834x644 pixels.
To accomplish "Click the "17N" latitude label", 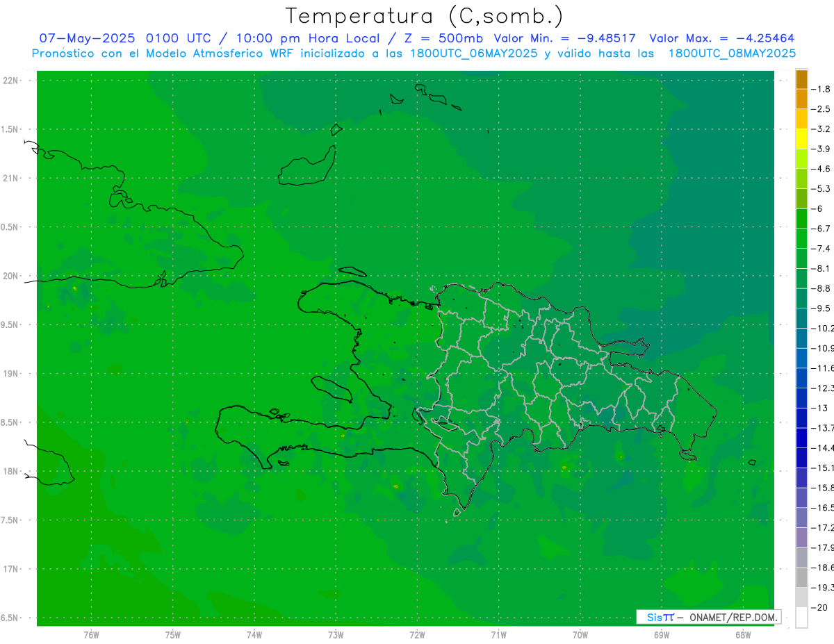I will (x=10, y=569).
